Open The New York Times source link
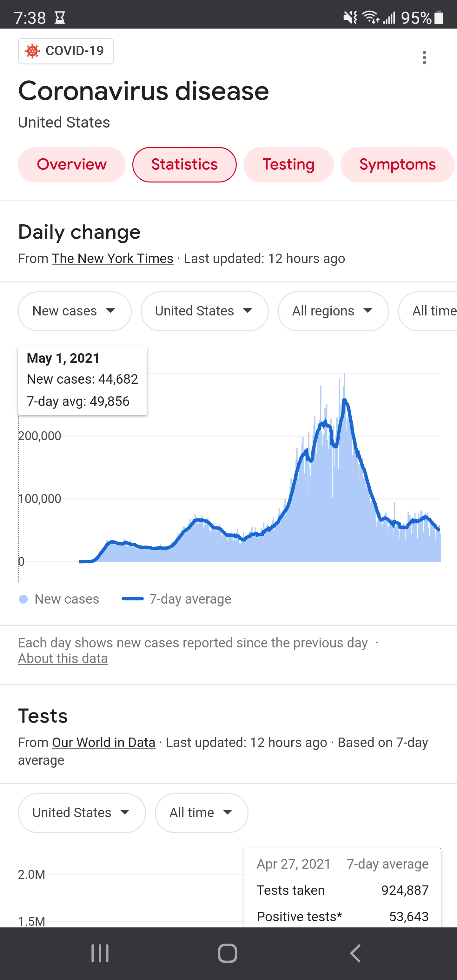 point(113,259)
